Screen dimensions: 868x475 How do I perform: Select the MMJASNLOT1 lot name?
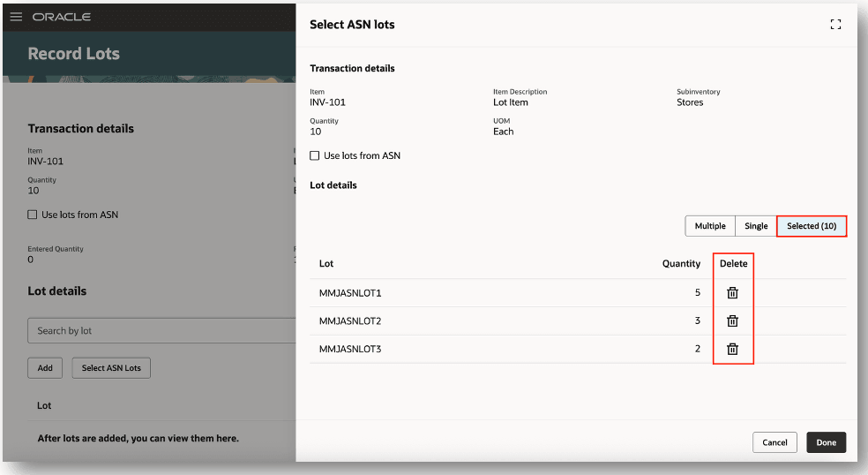(350, 293)
